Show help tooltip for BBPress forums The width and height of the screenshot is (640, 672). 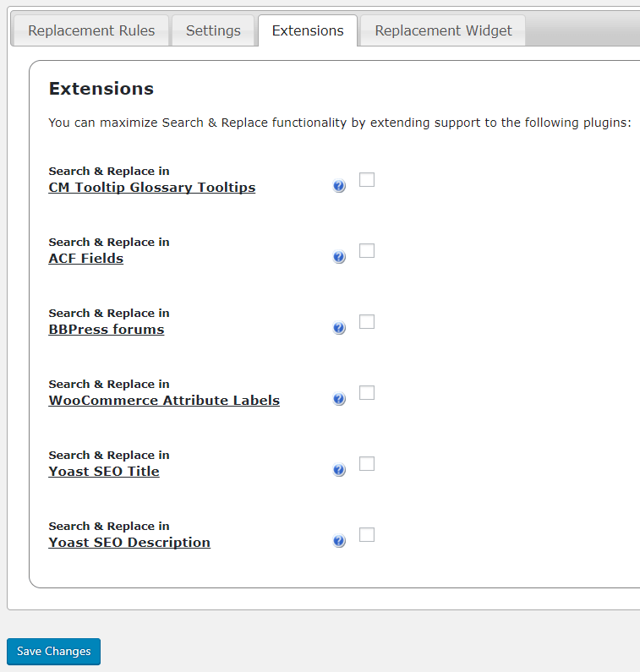tap(339, 328)
